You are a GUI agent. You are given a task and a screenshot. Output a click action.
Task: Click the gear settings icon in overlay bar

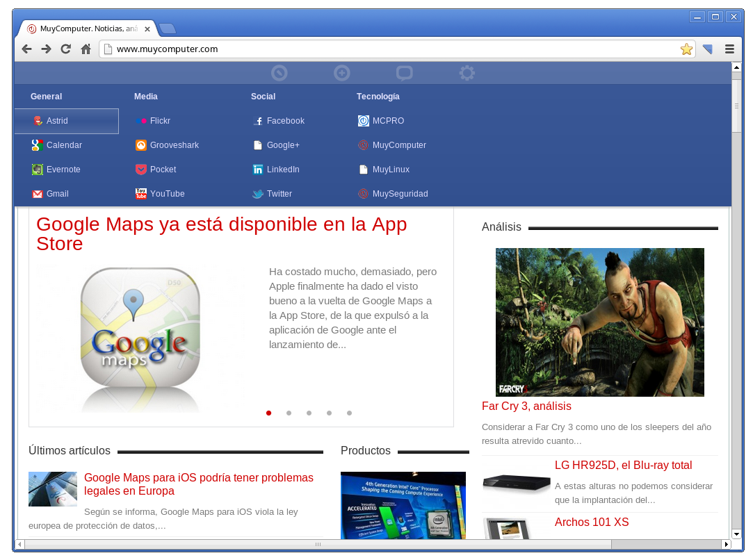[x=467, y=73]
